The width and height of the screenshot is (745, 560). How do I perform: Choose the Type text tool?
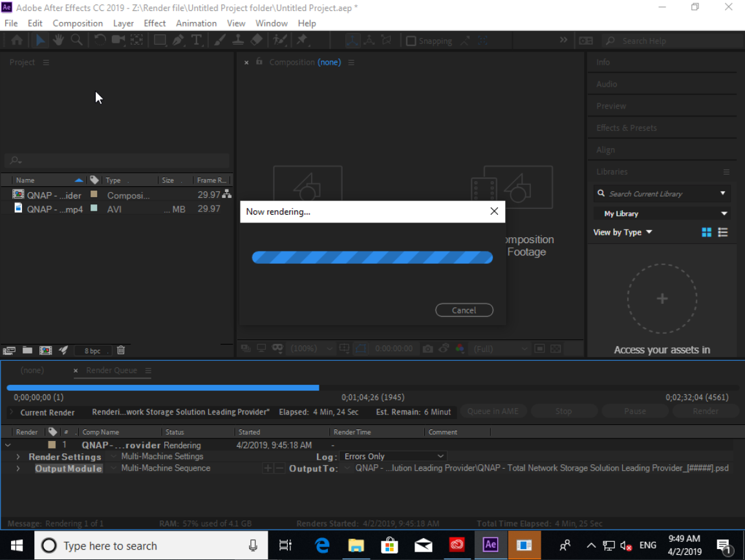click(x=196, y=40)
